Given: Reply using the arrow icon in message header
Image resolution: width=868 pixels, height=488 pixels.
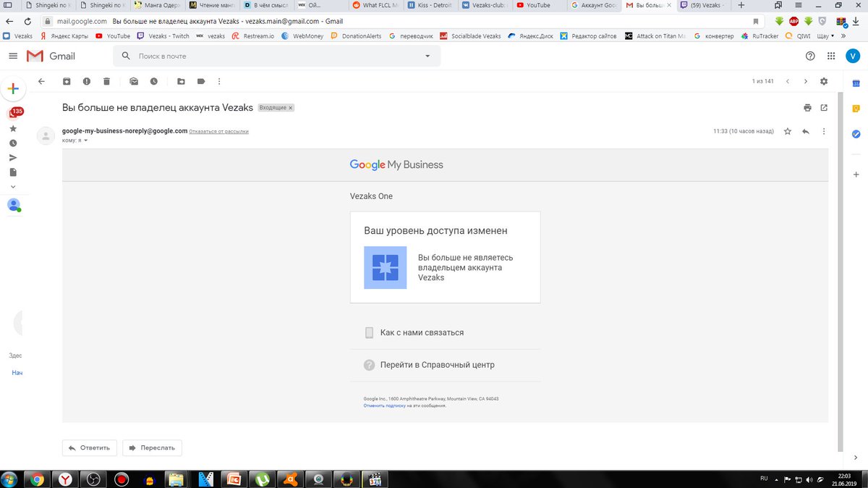Looking at the screenshot, I should coord(806,132).
